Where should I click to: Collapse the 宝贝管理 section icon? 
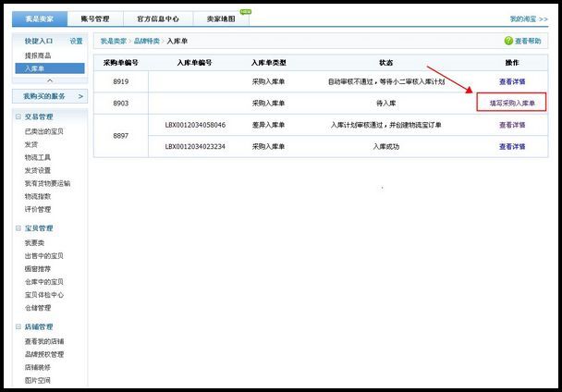click(x=18, y=228)
